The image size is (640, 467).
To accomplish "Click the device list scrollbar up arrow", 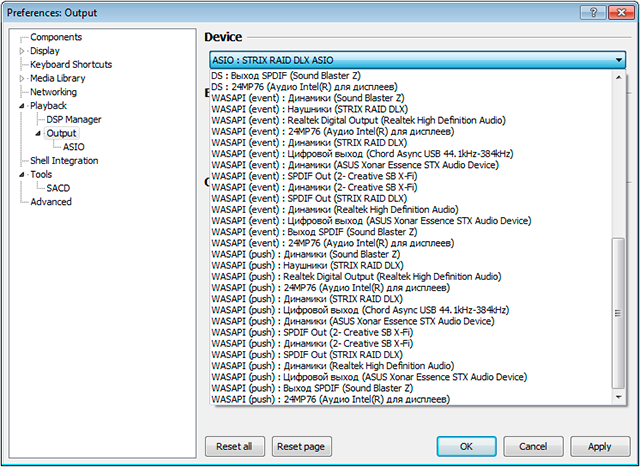I will (x=618, y=77).
